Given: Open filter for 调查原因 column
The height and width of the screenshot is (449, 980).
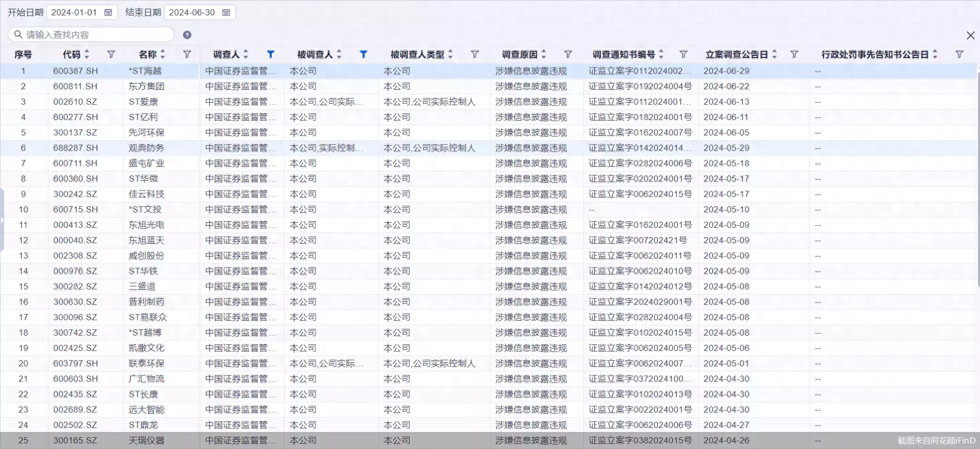Looking at the screenshot, I should pyautogui.click(x=568, y=54).
